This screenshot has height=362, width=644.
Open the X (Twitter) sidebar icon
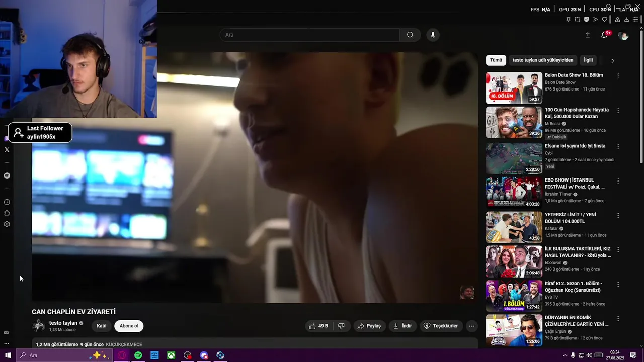pos(7,150)
